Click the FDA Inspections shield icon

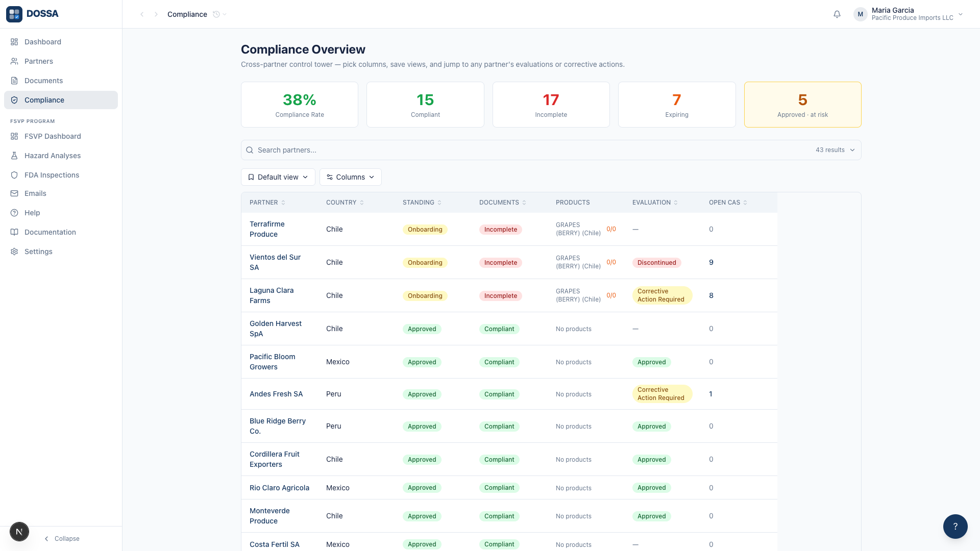pos(14,175)
